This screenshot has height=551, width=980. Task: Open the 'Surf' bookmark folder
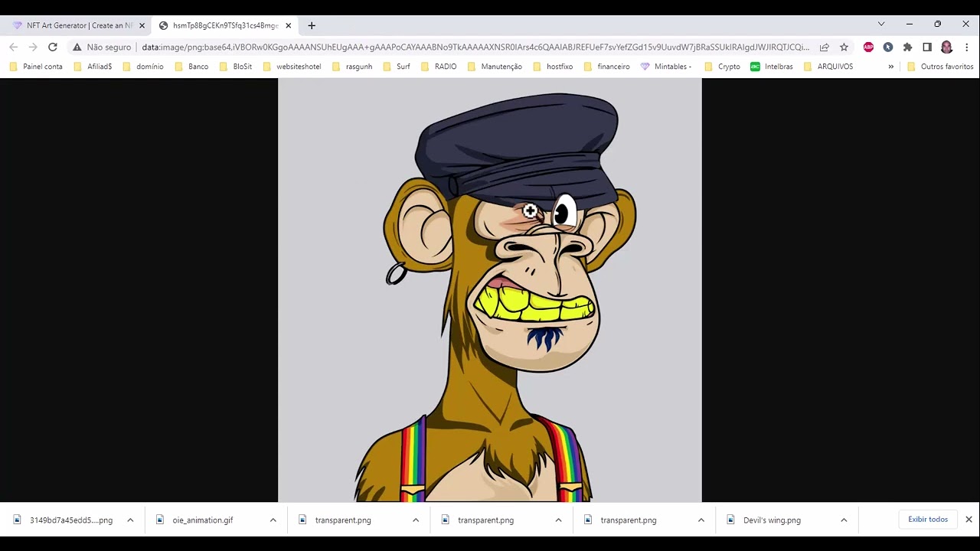point(397,67)
